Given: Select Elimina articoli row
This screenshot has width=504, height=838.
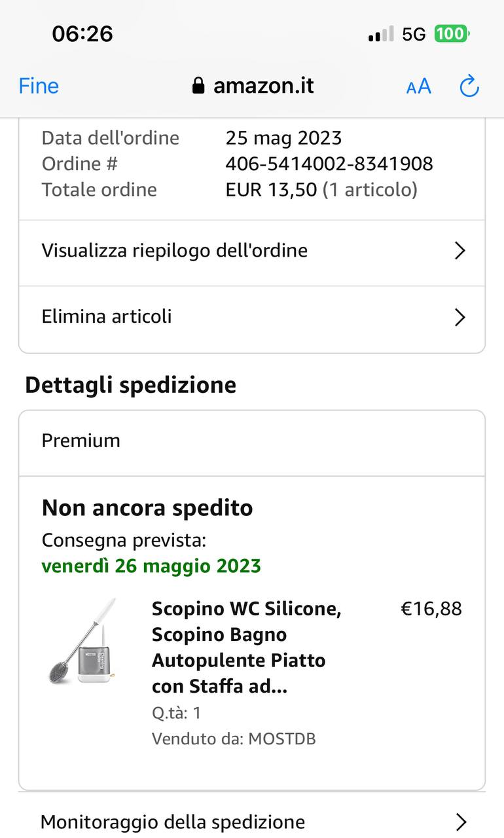Looking at the screenshot, I should (x=107, y=317).
